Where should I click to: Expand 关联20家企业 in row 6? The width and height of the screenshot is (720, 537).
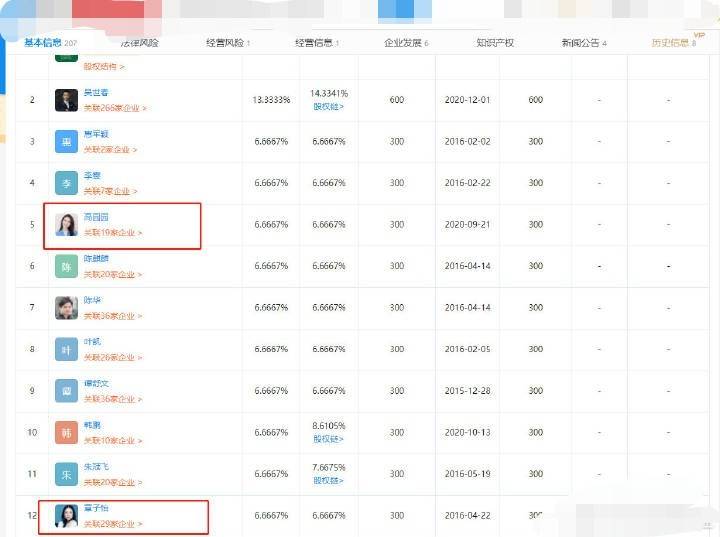(x=112, y=274)
